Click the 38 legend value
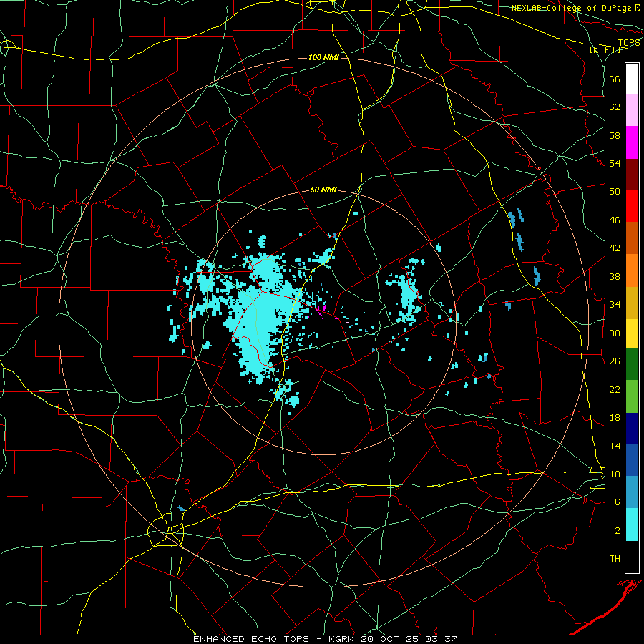The image size is (644, 644). coord(615,276)
